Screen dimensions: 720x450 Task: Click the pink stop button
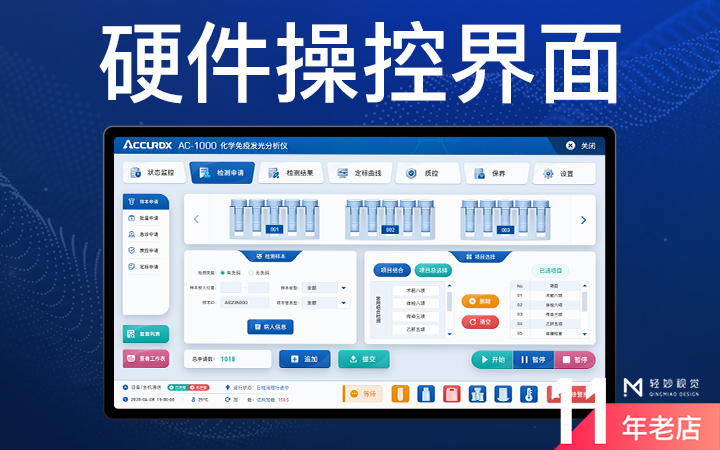(x=575, y=360)
